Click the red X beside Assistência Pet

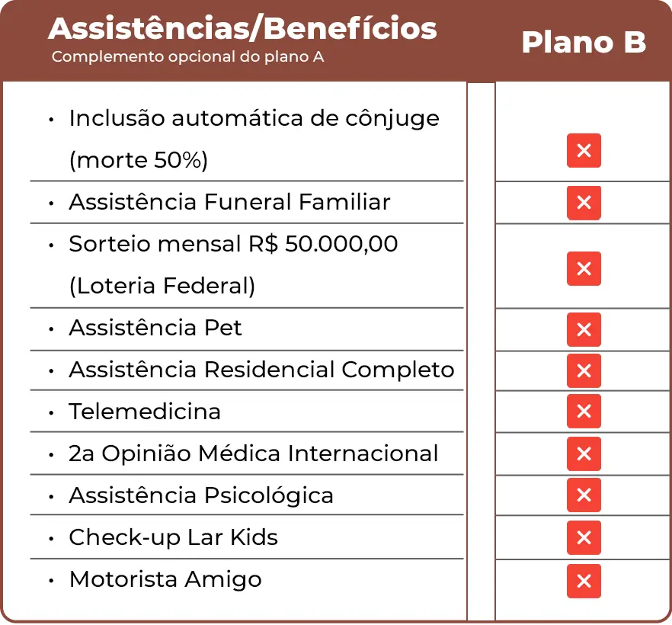tap(584, 330)
